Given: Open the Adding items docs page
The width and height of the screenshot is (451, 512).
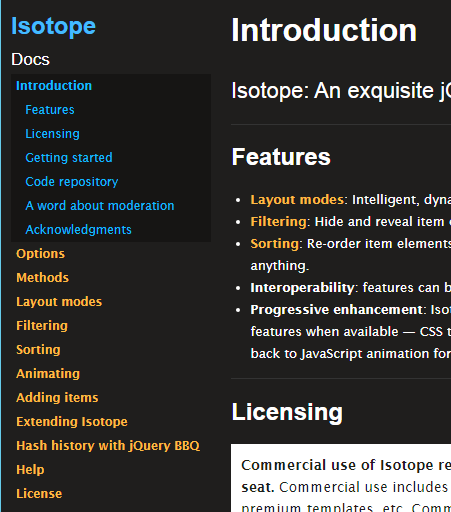Looking at the screenshot, I should click(57, 398).
